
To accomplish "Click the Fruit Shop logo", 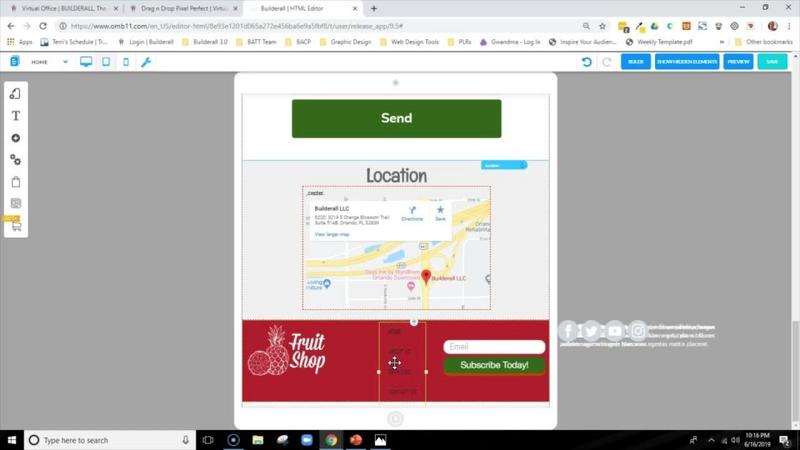I will (x=286, y=351).
